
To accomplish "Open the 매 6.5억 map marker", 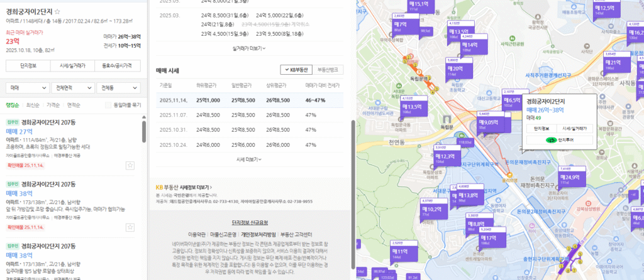I will (x=511, y=100).
